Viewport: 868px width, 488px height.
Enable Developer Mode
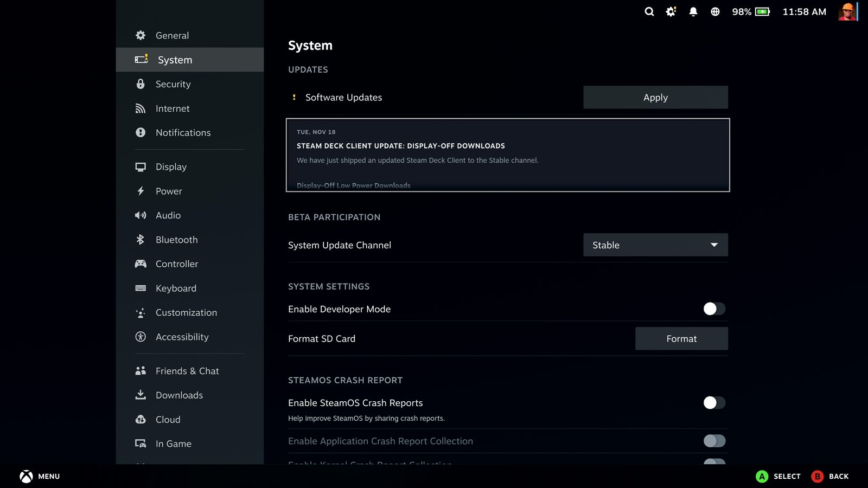pyautogui.click(x=713, y=309)
